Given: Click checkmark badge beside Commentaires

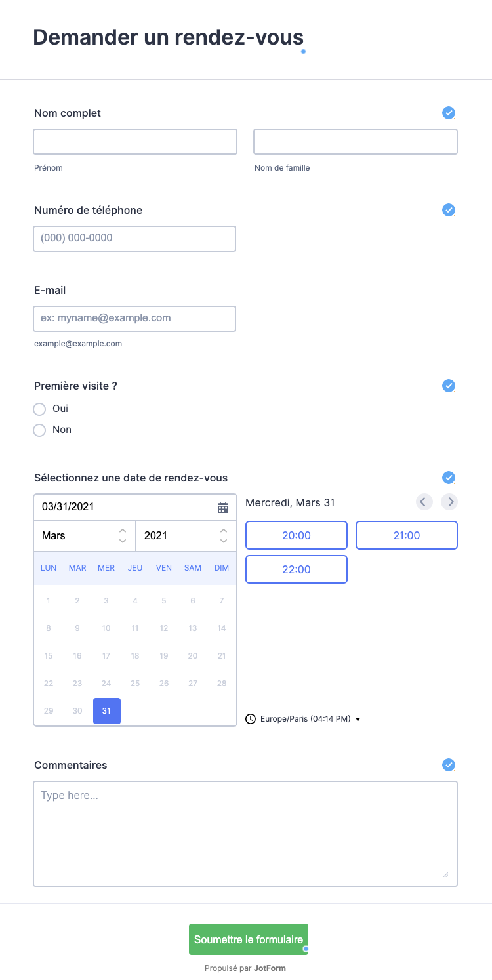Looking at the screenshot, I should click(449, 765).
